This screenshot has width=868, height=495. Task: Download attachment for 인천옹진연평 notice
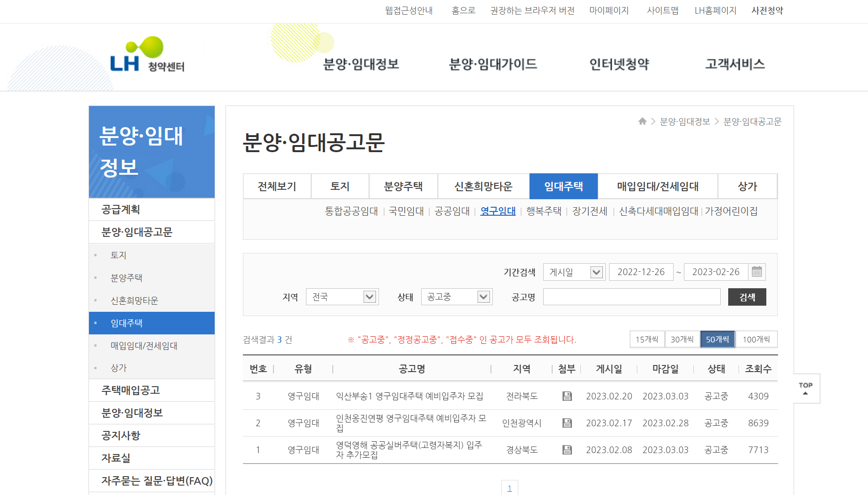[x=567, y=423]
